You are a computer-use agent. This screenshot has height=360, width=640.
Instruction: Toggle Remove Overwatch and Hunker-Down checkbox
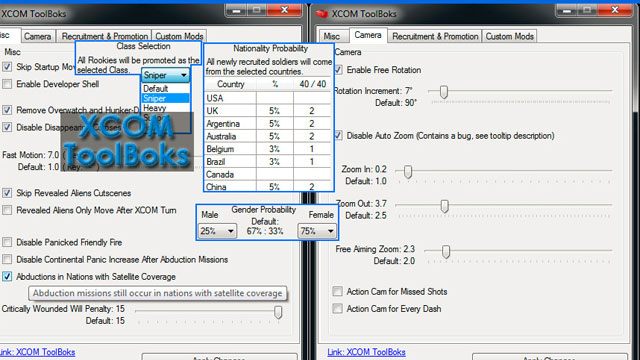point(7,110)
